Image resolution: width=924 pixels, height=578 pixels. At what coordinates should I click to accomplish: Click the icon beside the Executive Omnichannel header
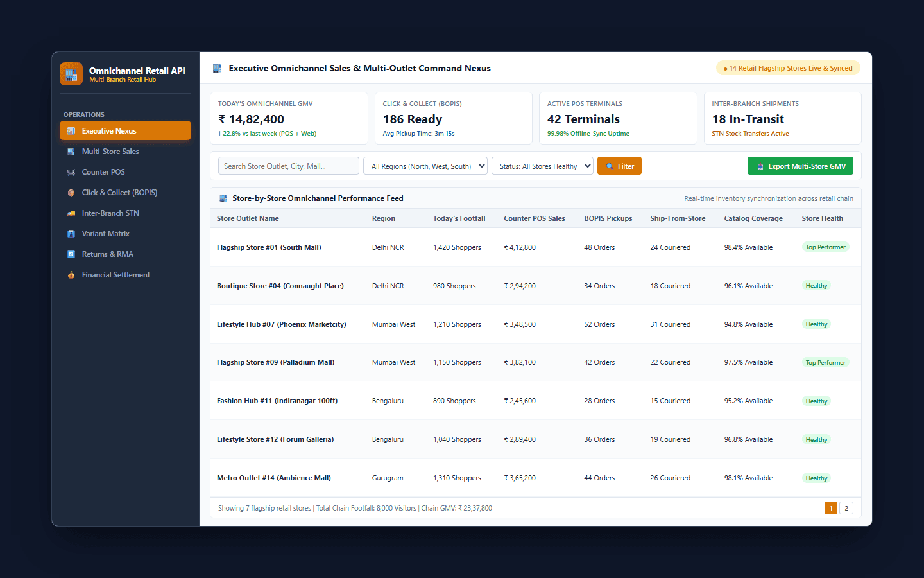pyautogui.click(x=218, y=68)
